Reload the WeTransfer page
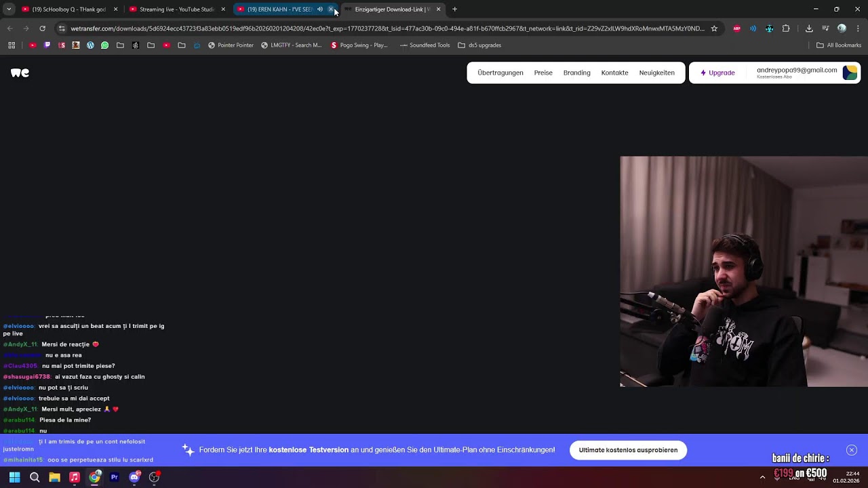This screenshot has width=868, height=488. [x=42, y=28]
